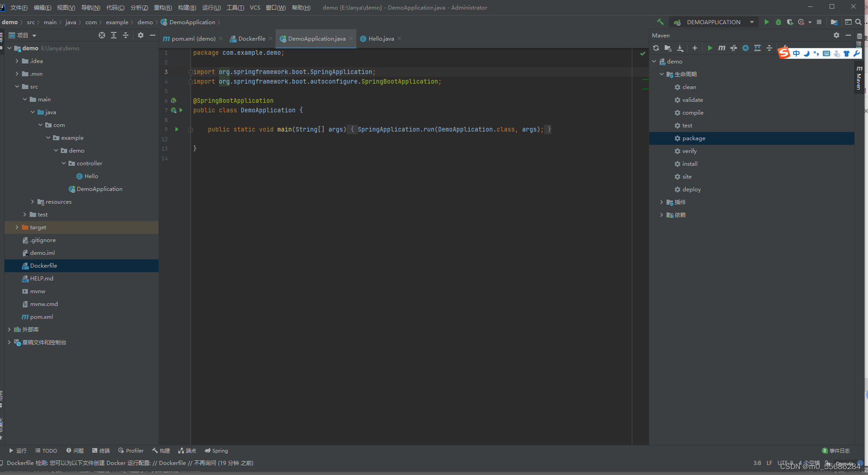This screenshot has height=475, width=868.
Task: Open VCS menu
Action: 255,7
